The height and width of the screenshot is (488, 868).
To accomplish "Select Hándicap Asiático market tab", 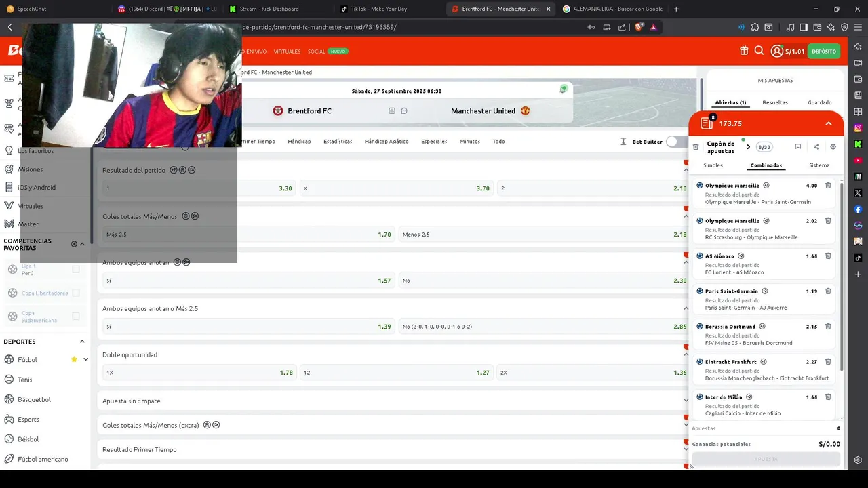I will coord(387,142).
